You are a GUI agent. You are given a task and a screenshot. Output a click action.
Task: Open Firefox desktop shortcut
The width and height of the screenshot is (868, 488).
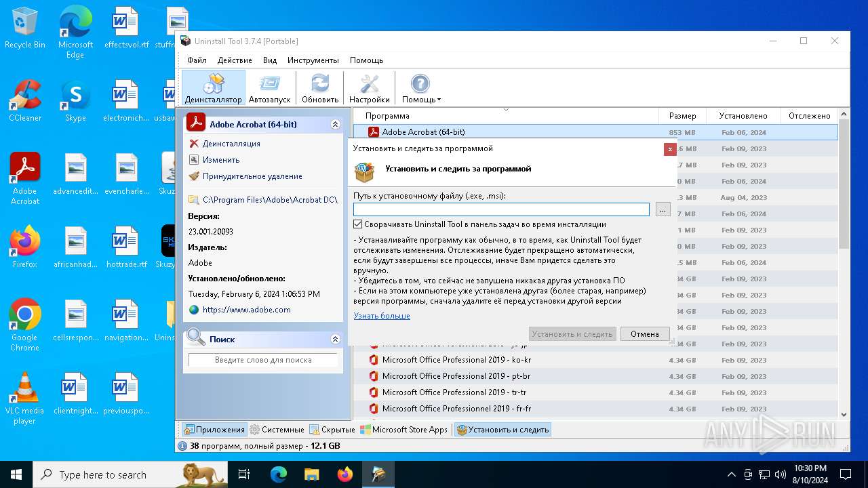pyautogui.click(x=25, y=247)
